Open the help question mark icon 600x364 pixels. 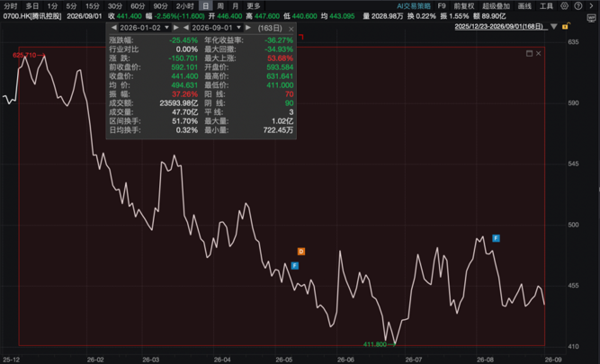click(578, 5)
